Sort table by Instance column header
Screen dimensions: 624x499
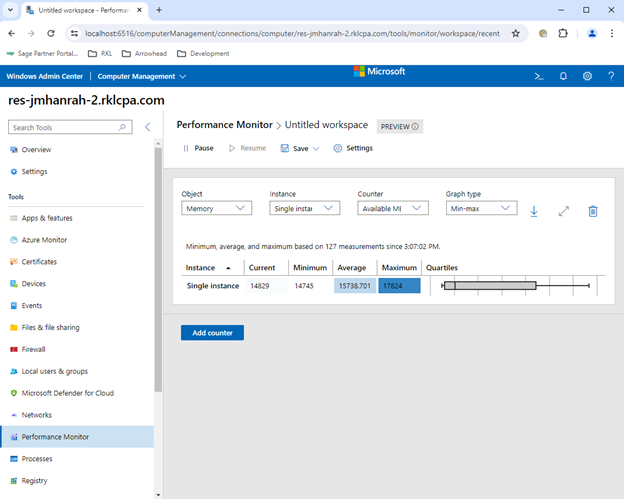point(201,268)
